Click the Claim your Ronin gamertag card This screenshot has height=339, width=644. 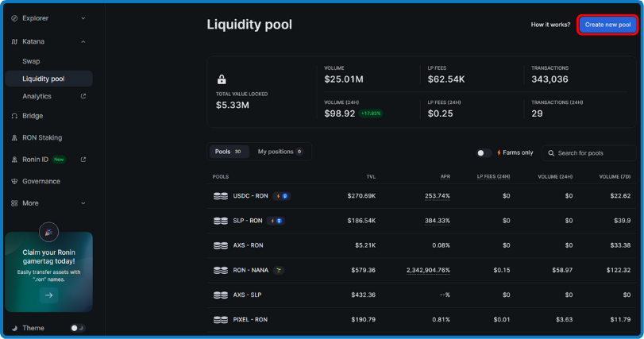coord(49,272)
